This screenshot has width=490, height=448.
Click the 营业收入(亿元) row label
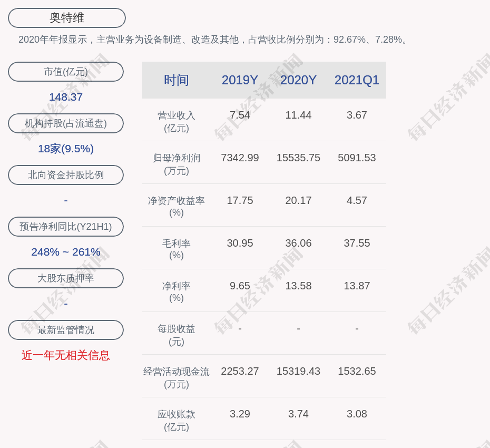point(177,122)
